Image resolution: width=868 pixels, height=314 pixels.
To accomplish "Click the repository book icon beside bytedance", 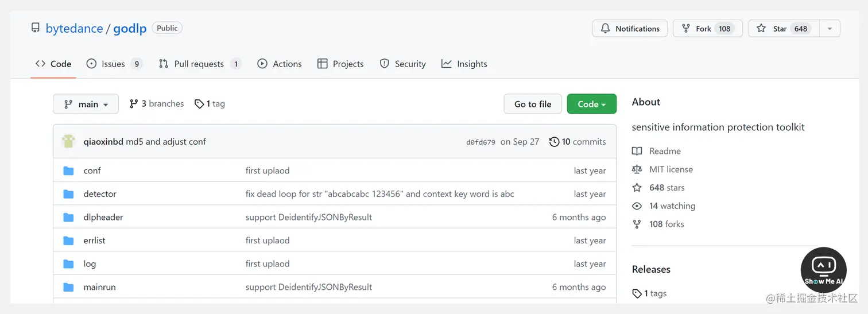I will (x=36, y=28).
